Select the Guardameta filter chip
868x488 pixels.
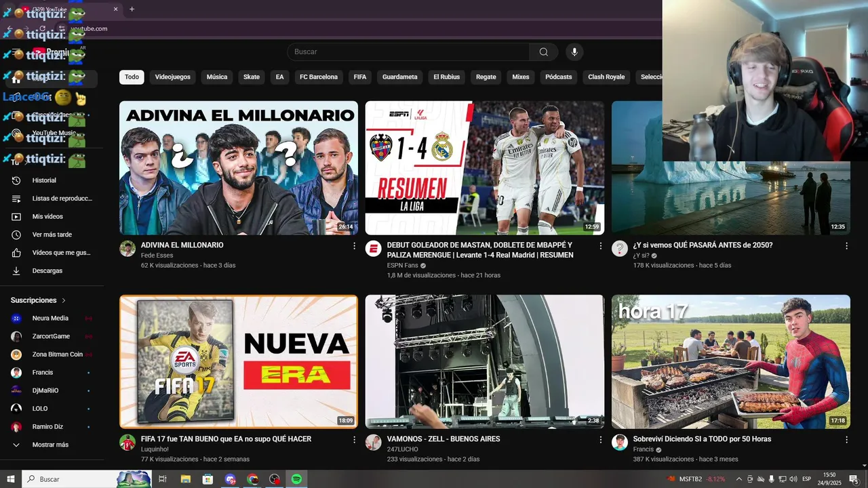400,77
